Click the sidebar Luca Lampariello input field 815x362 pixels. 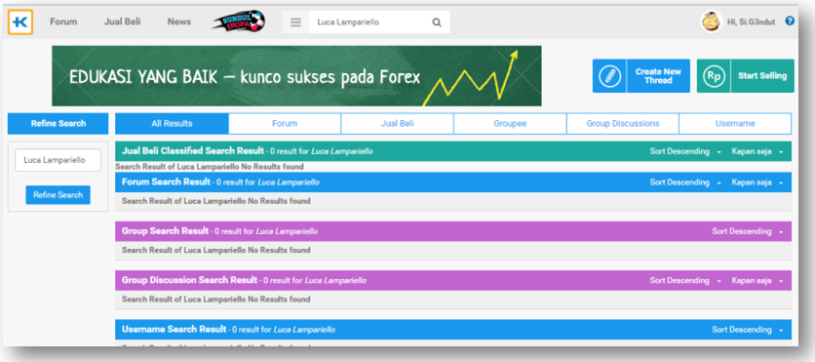pyautogui.click(x=58, y=160)
